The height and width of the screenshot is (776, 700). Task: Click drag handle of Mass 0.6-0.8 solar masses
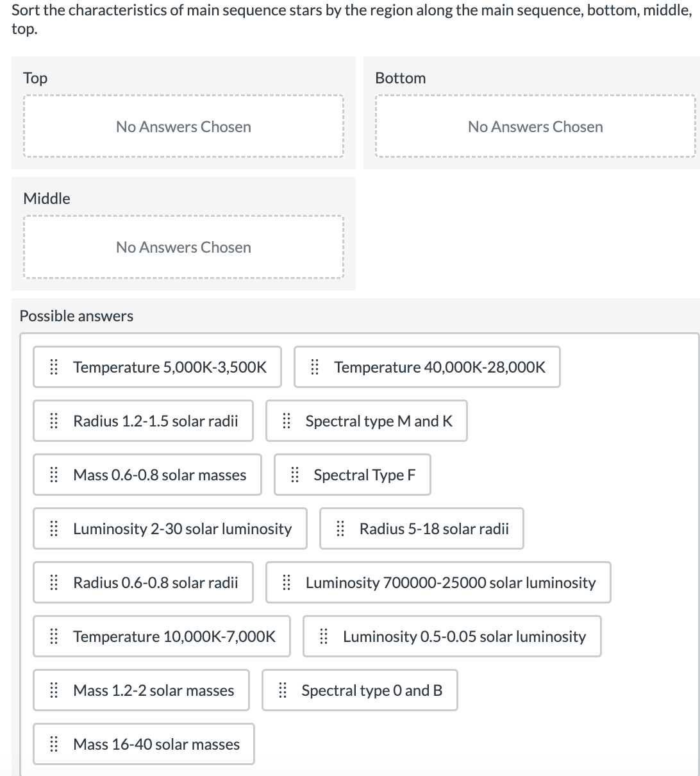tap(54, 475)
